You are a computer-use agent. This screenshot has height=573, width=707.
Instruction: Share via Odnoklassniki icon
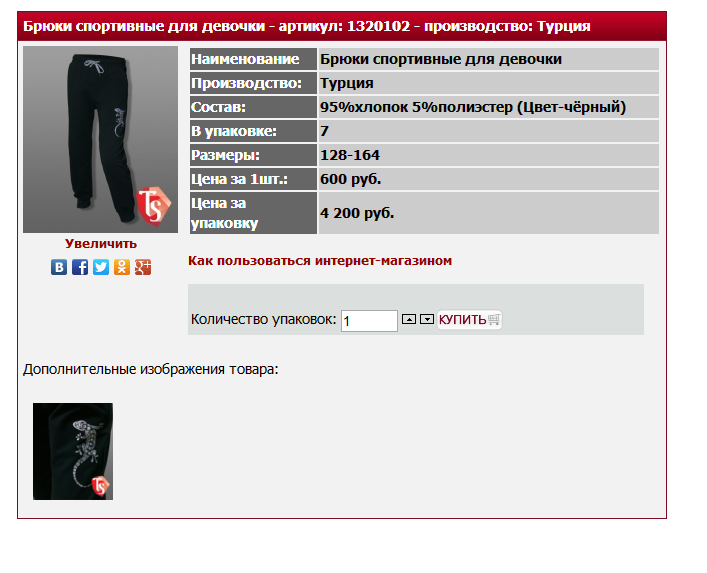tap(122, 267)
